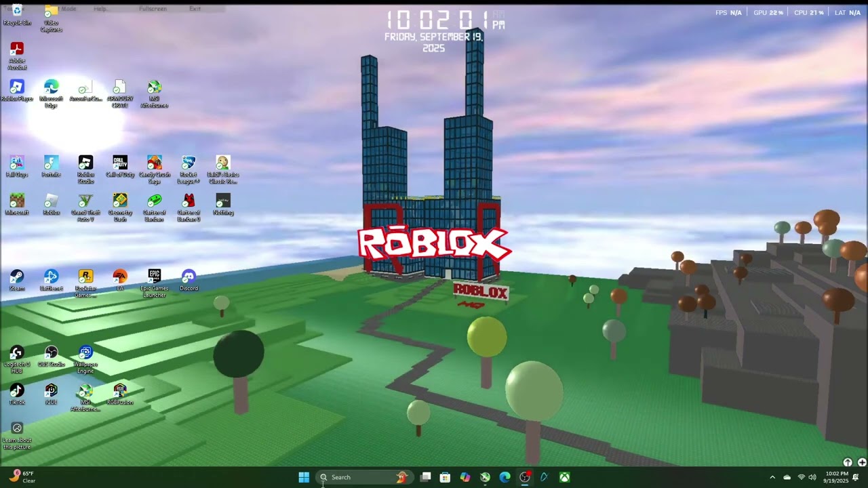Open the notifications bell icon
This screenshot has height=488, width=868.
coord(856,477)
